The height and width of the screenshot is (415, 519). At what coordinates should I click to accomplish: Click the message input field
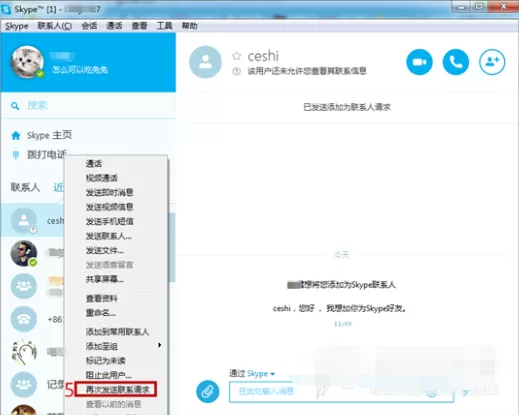[341, 392]
